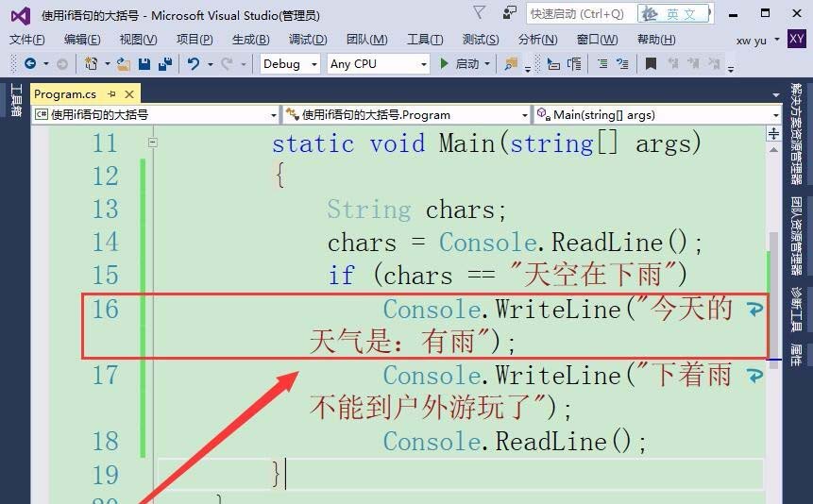Image resolution: width=813 pixels, height=504 pixels.
Task: Open the 生成(B) menu
Action: tap(251, 40)
